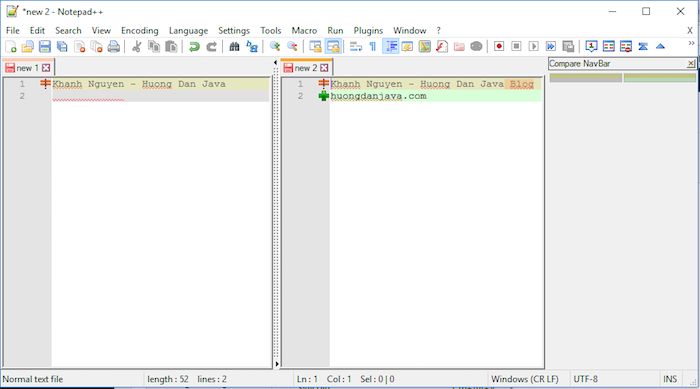The width and height of the screenshot is (700, 389).
Task: Jump to first difference icon
Action: [x=643, y=46]
